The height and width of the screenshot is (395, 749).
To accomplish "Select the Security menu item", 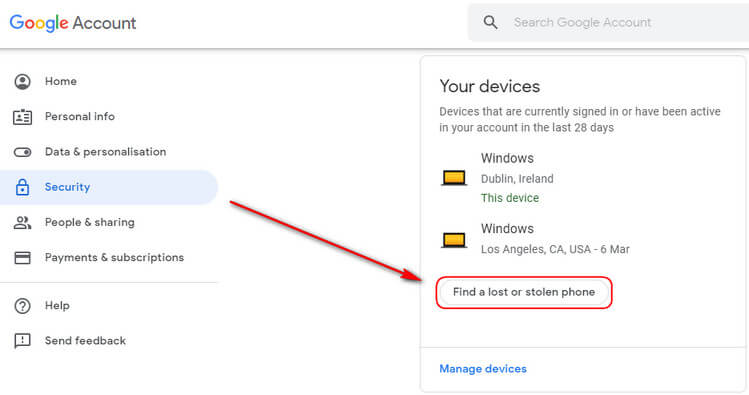I will [109, 187].
